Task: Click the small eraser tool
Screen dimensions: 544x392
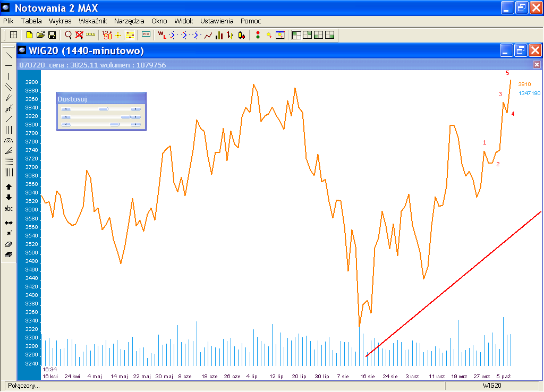Action: (x=8, y=244)
